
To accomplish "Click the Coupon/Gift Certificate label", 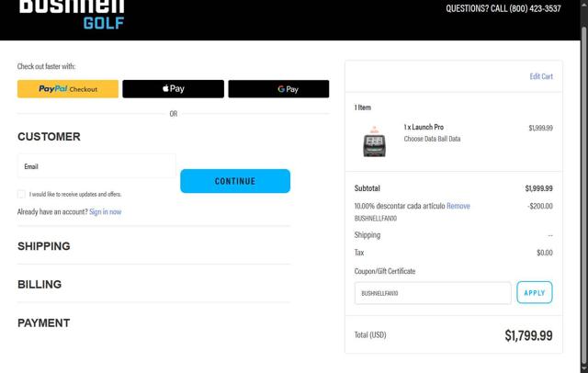I will tap(385, 271).
